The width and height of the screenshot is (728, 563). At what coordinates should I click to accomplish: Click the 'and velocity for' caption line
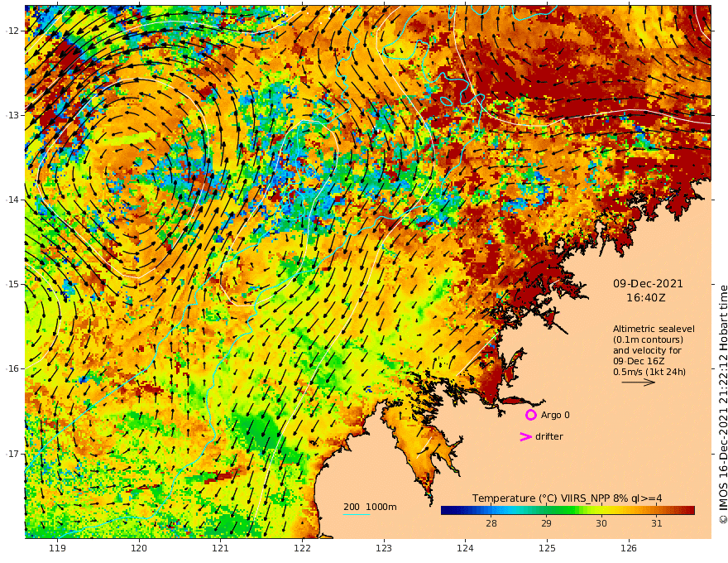pos(647,350)
